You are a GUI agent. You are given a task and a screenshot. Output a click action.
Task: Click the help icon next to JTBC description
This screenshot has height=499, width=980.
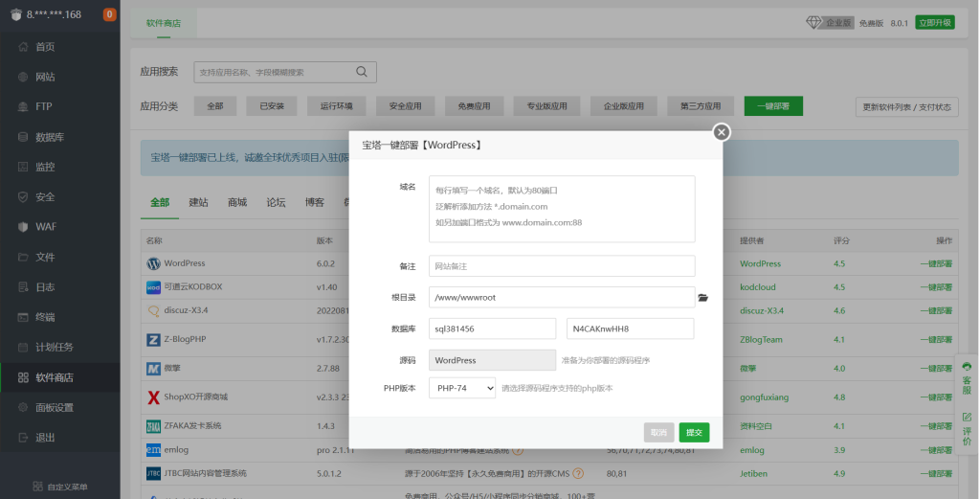(578, 473)
